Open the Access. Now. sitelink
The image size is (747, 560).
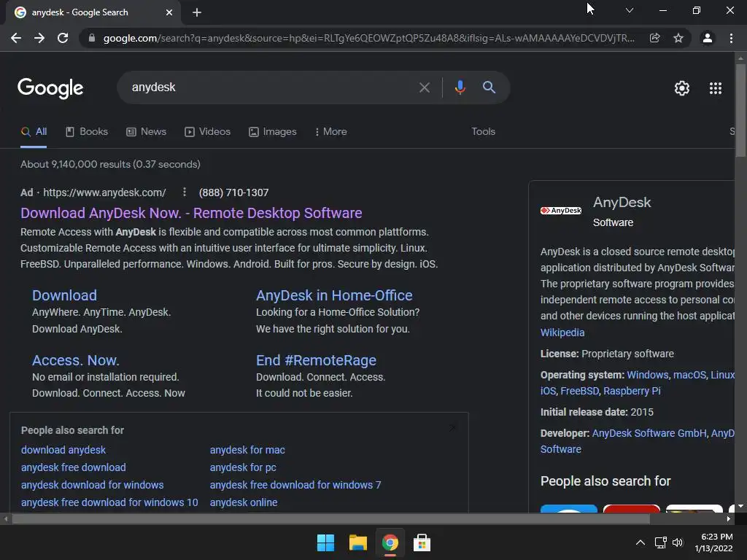[x=76, y=360]
